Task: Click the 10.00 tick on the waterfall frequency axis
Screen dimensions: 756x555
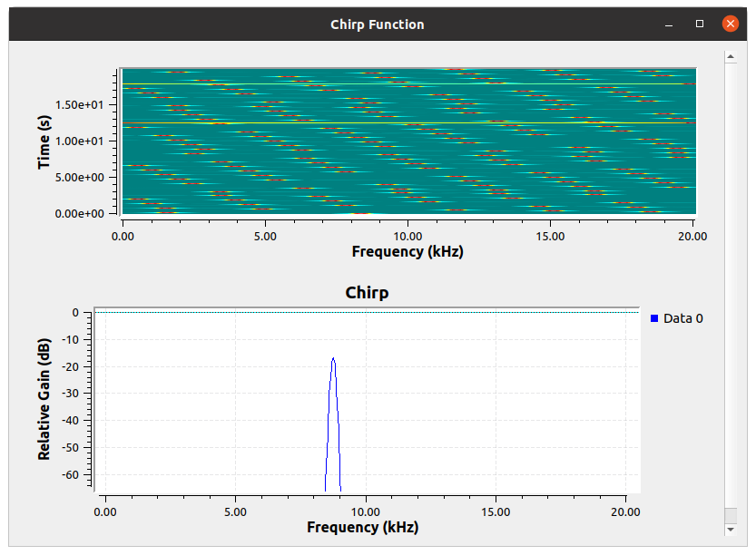Action: click(407, 235)
